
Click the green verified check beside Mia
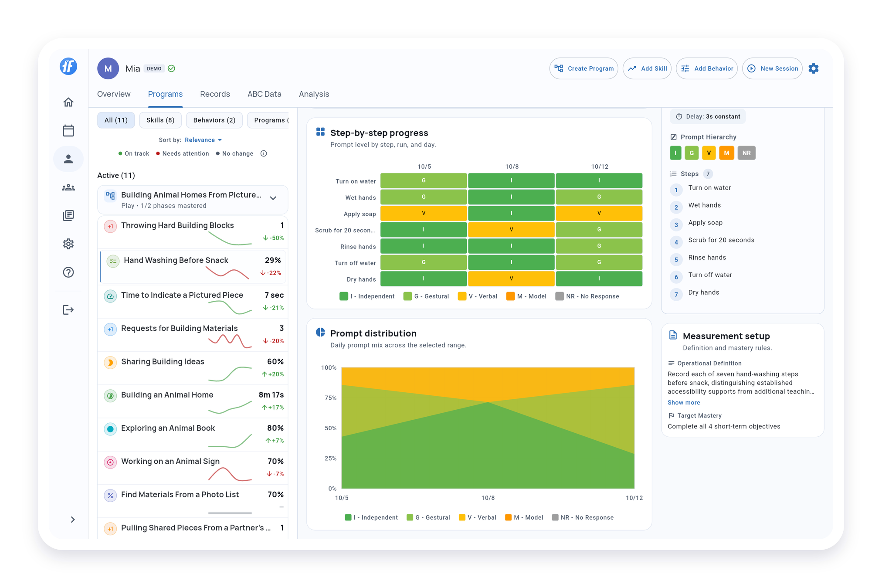tap(171, 68)
